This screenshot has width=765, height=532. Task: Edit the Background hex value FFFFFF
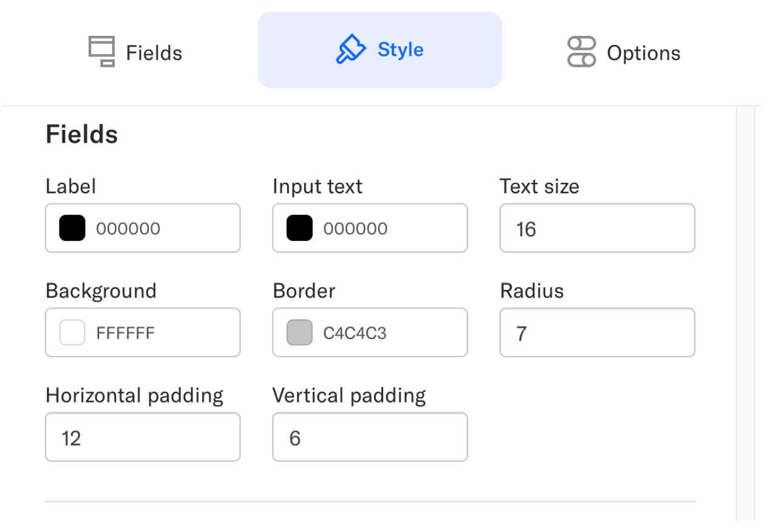click(126, 333)
